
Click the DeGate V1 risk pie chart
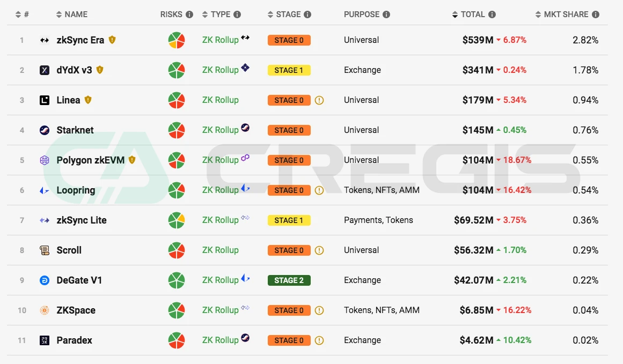[177, 280]
